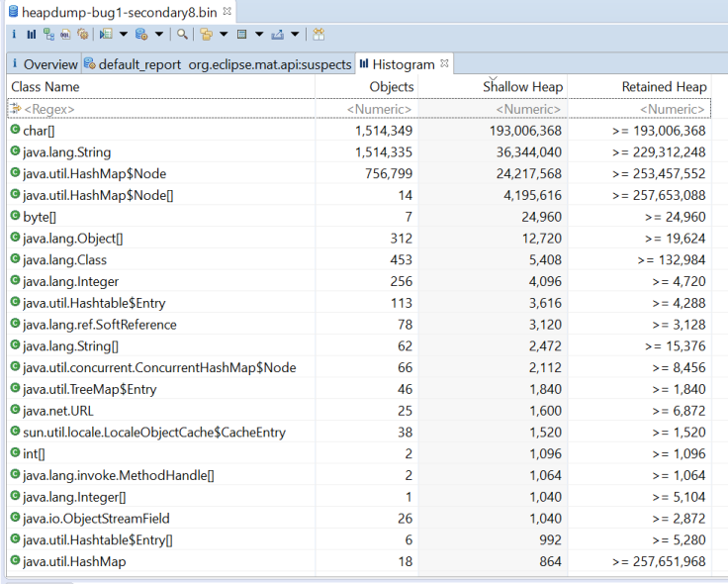Click the shallow heap value 4,195,616
This screenshot has height=584, width=728.
[532, 195]
